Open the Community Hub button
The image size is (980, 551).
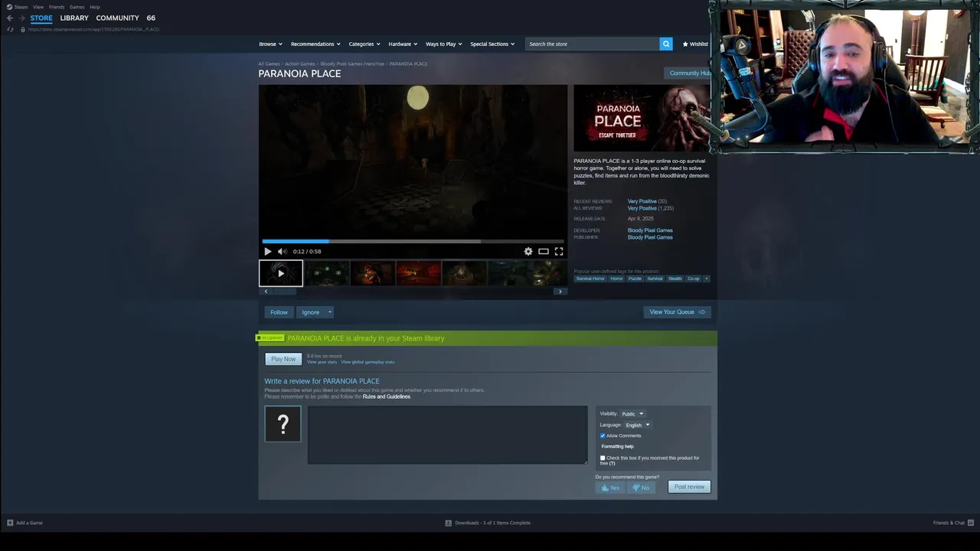pyautogui.click(x=689, y=73)
